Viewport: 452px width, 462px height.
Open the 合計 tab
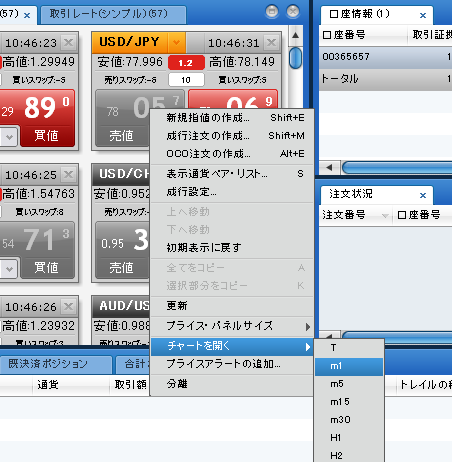tap(133, 364)
